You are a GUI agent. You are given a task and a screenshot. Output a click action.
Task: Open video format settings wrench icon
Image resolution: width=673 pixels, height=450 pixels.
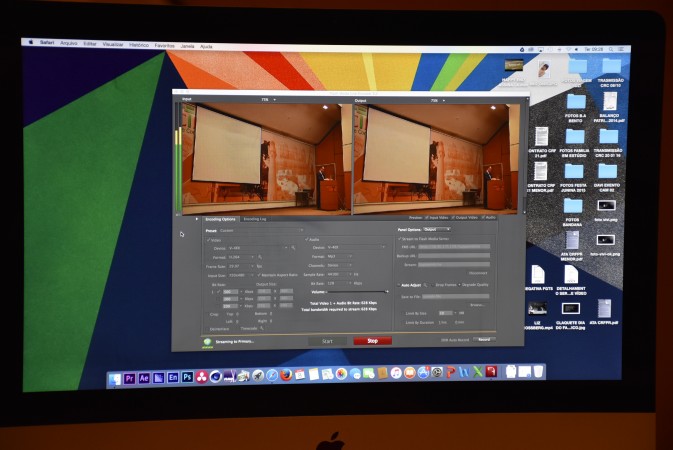pyautogui.click(x=260, y=257)
